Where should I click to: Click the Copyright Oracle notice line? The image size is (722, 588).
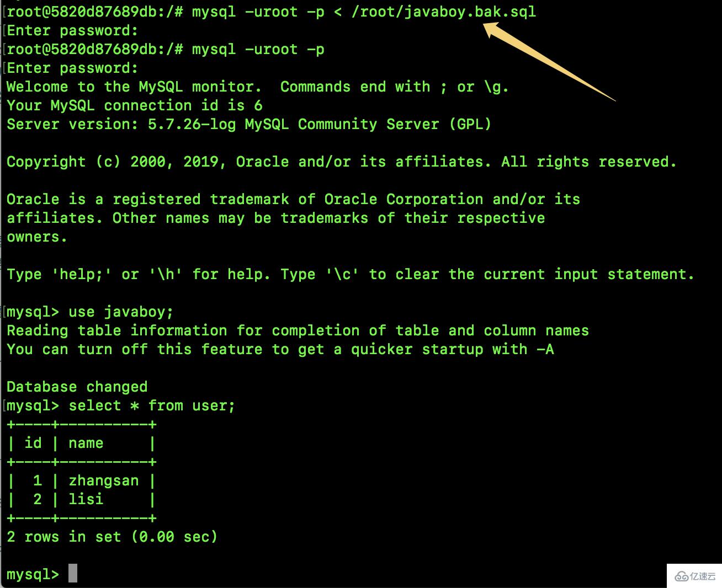[x=341, y=162]
